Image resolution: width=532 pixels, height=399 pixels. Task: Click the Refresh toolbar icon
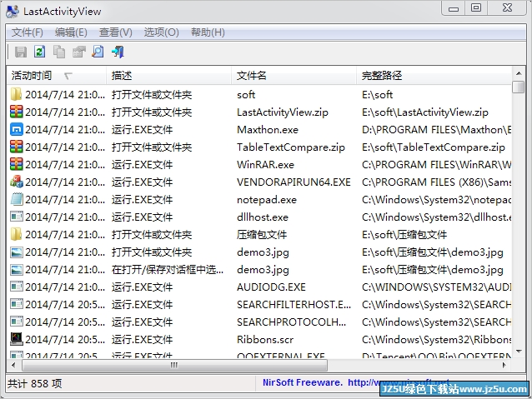point(40,52)
